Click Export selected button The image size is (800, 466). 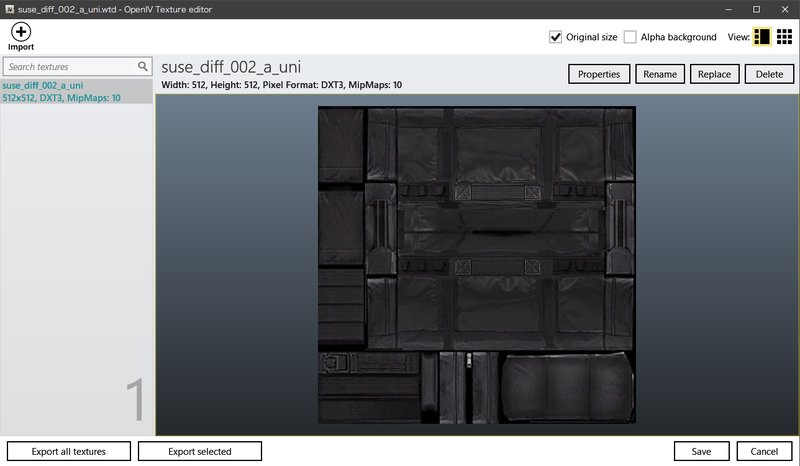200,451
